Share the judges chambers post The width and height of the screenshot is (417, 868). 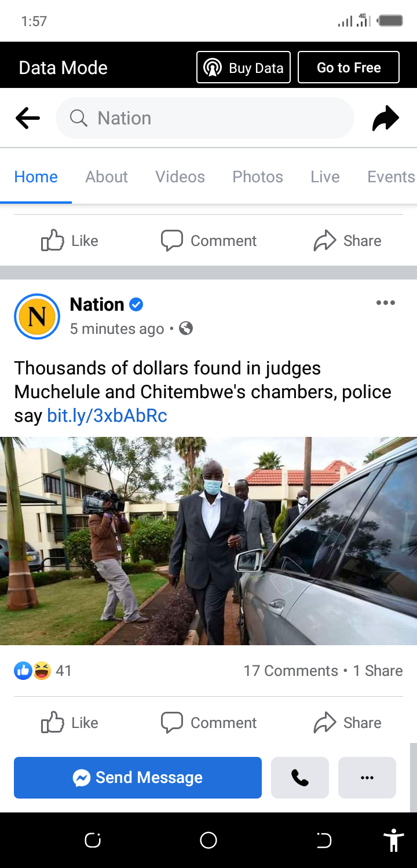(x=348, y=723)
